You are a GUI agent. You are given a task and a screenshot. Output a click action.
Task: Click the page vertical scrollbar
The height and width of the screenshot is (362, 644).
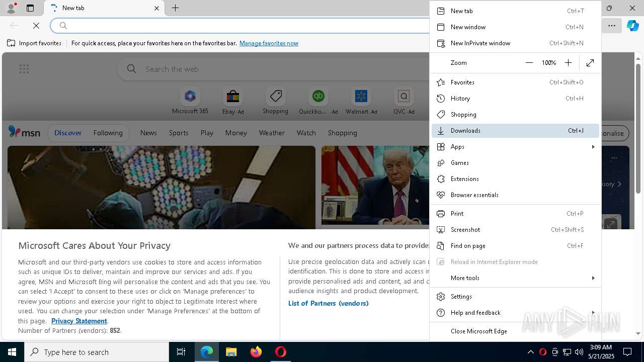coord(638,128)
